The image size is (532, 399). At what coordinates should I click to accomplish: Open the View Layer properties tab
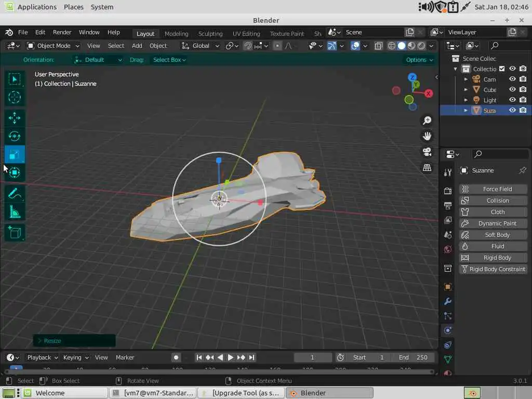(x=447, y=220)
